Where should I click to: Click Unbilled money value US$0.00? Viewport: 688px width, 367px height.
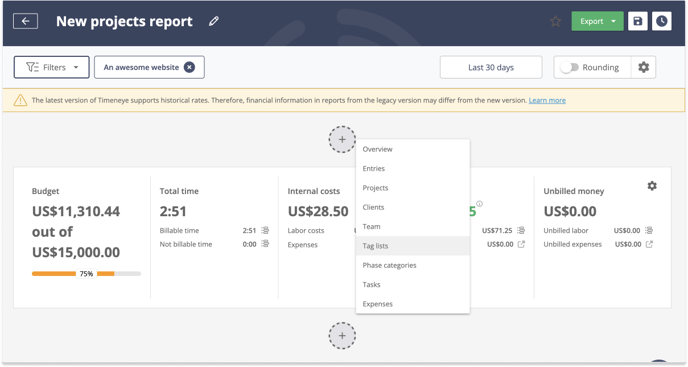click(x=570, y=211)
